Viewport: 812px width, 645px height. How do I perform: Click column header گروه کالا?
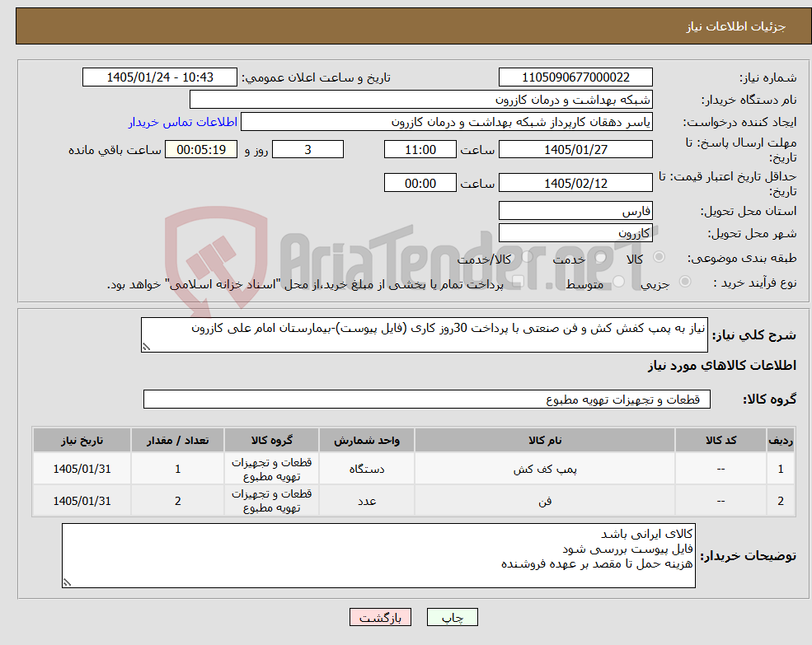tap(271, 440)
